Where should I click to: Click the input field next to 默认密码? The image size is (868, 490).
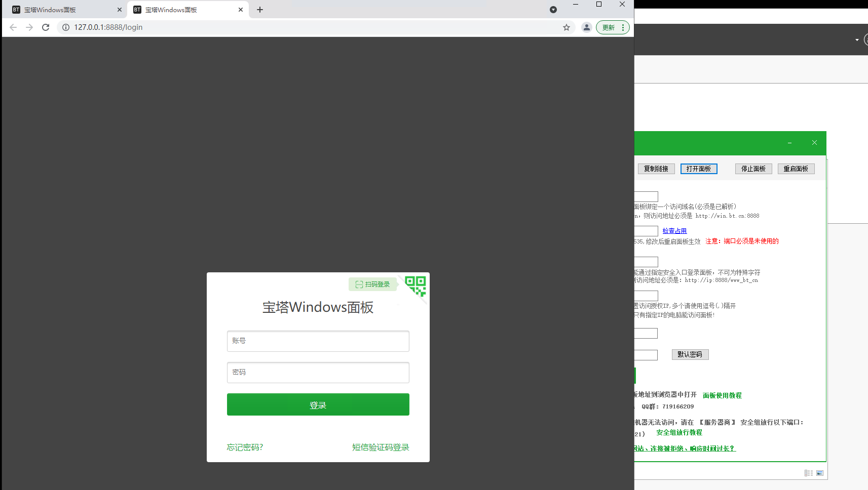(x=646, y=355)
